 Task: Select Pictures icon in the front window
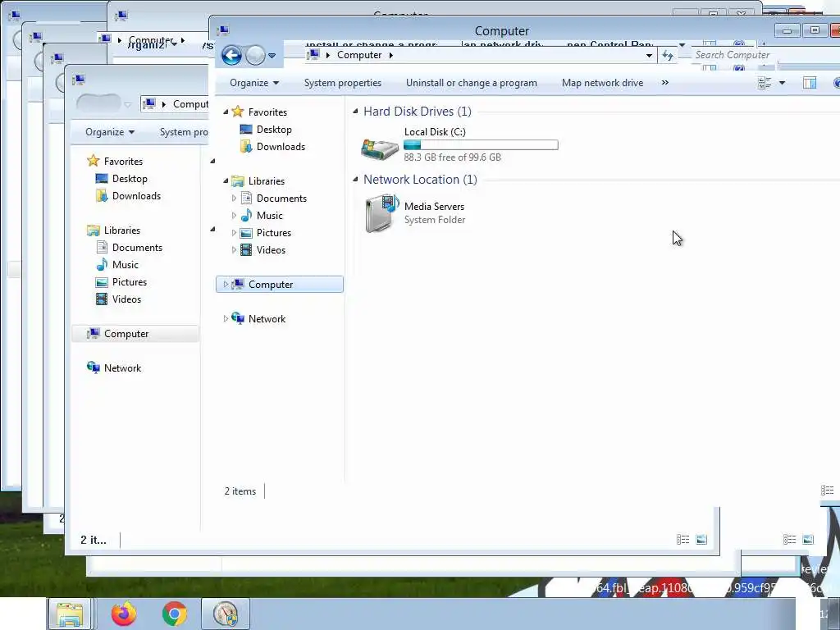click(246, 232)
